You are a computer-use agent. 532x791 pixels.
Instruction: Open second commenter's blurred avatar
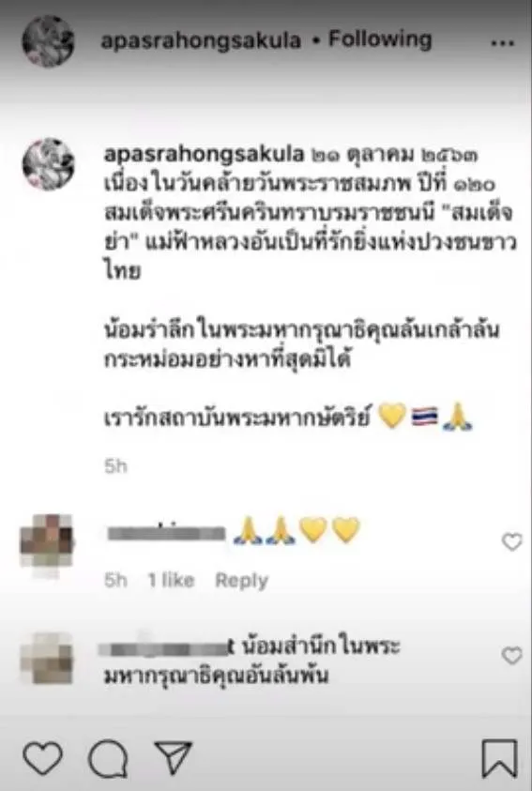[x=47, y=659]
